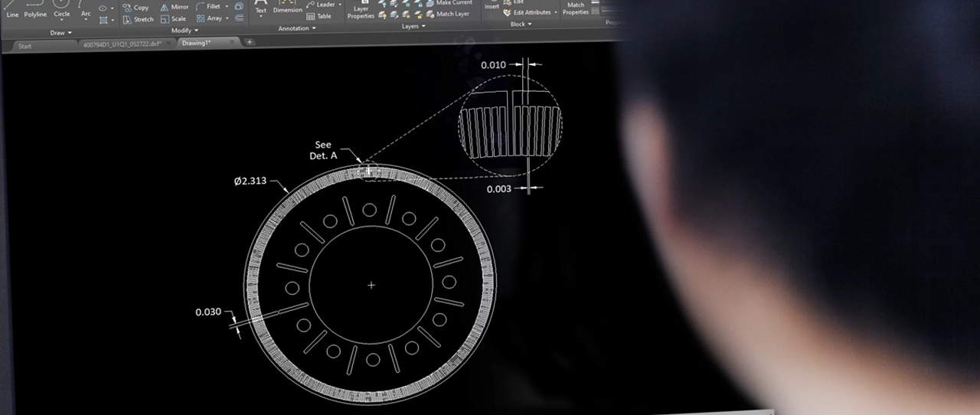
Task: Switch to the Drawing1 tab
Action: click(x=194, y=43)
